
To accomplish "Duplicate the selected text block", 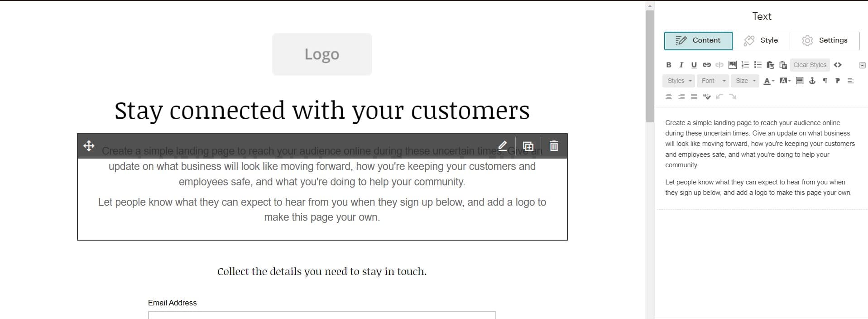I will click(528, 145).
